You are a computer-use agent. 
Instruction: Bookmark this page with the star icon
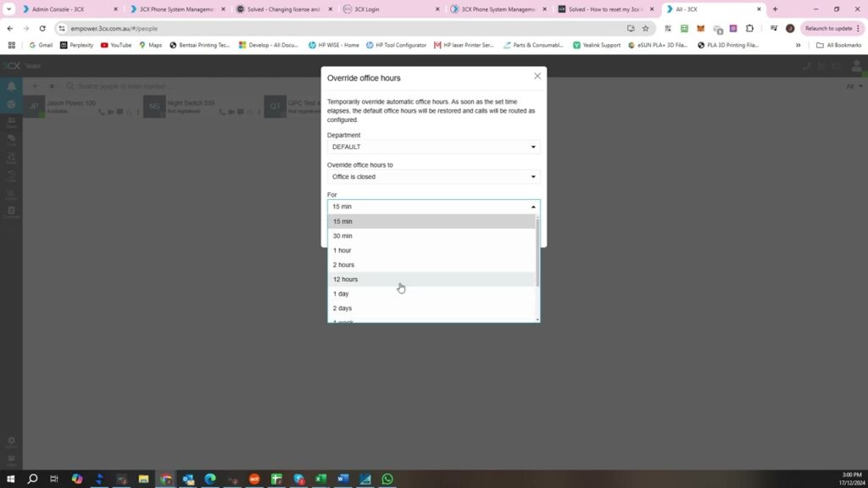pyautogui.click(x=646, y=28)
